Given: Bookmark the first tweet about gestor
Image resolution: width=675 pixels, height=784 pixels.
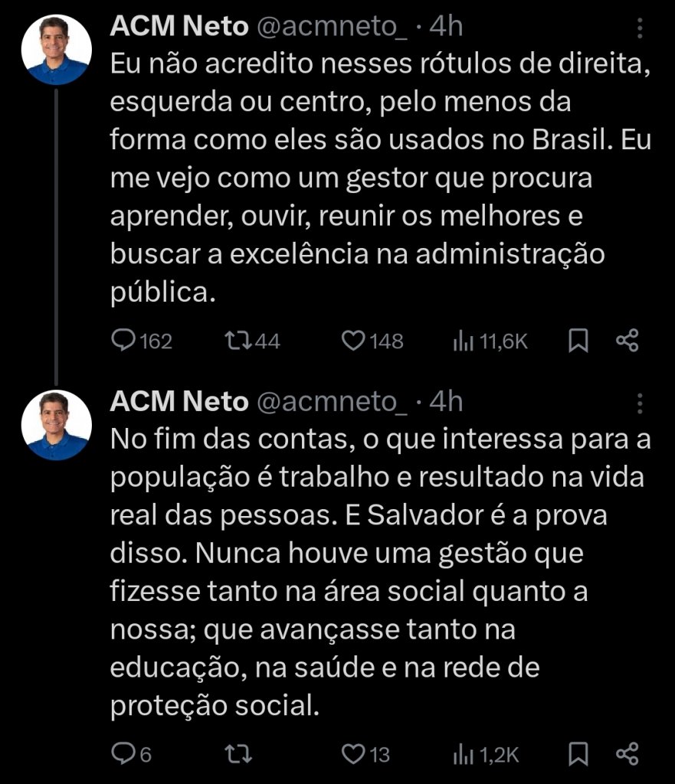Looking at the screenshot, I should tap(578, 340).
